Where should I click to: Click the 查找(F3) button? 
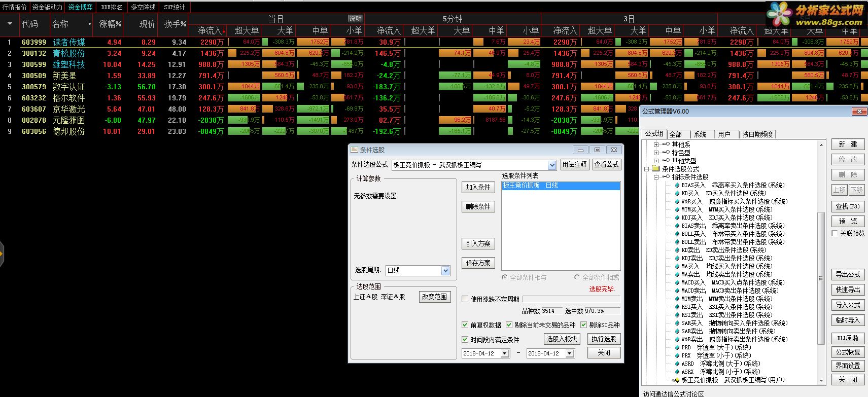(848, 206)
